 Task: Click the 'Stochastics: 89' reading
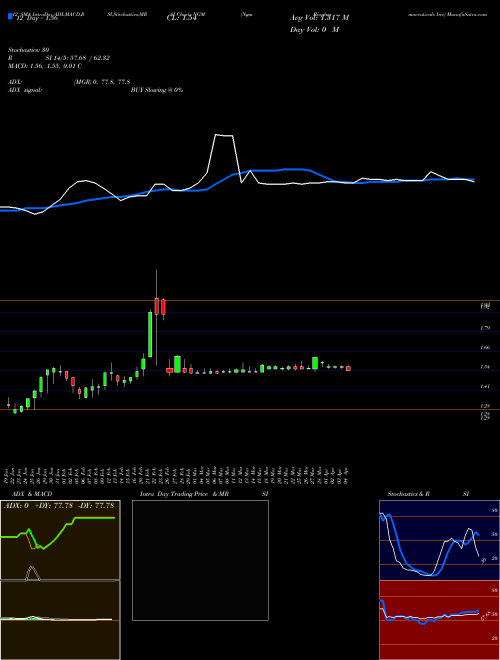coord(29,50)
